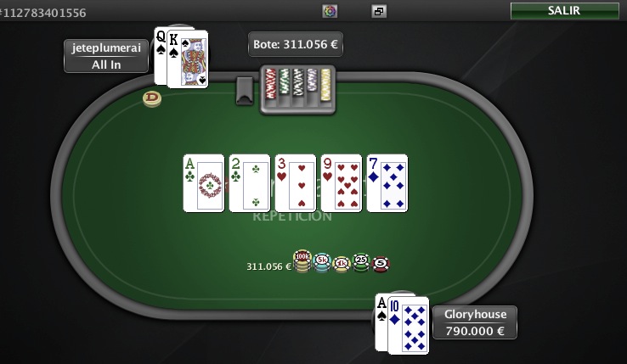Select the Gloryhouse player nameplate
The image size is (627, 364).
click(475, 322)
